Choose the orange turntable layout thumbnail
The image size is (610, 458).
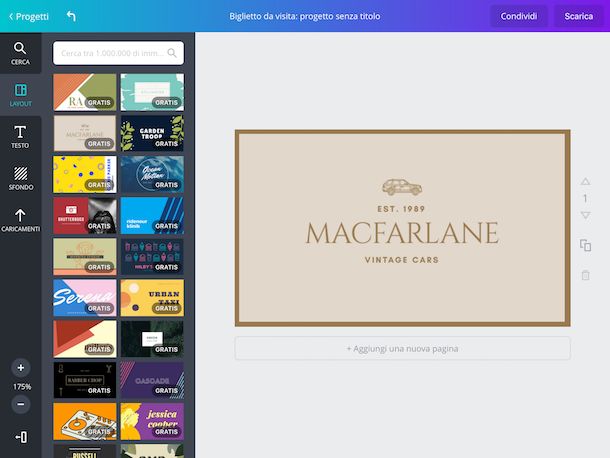tap(85, 421)
